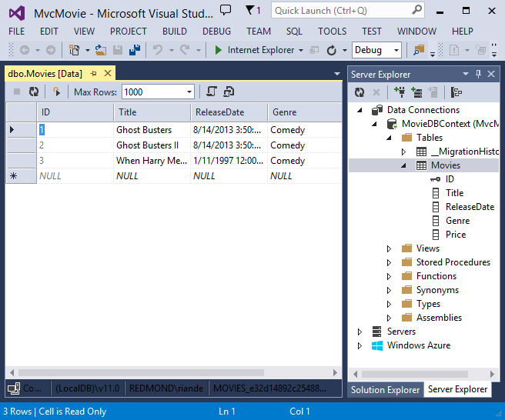Click the Script button in data toolbar
The height and width of the screenshot is (420, 505).
211,92
